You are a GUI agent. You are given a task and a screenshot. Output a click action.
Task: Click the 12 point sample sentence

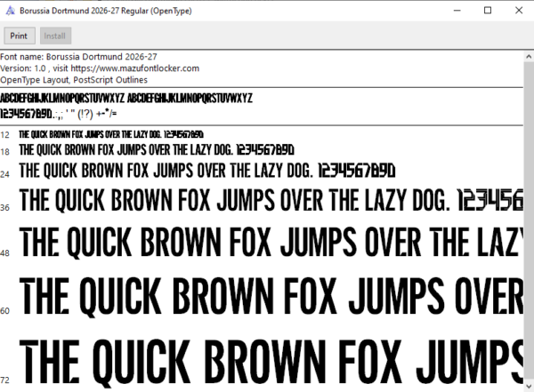(x=111, y=134)
